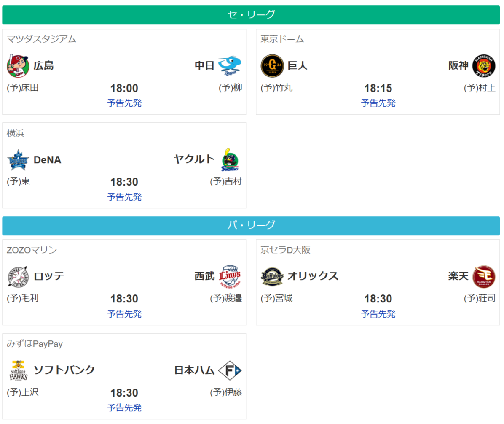Click the Orix Buffaloes team logo
504x424 pixels.
click(x=272, y=277)
